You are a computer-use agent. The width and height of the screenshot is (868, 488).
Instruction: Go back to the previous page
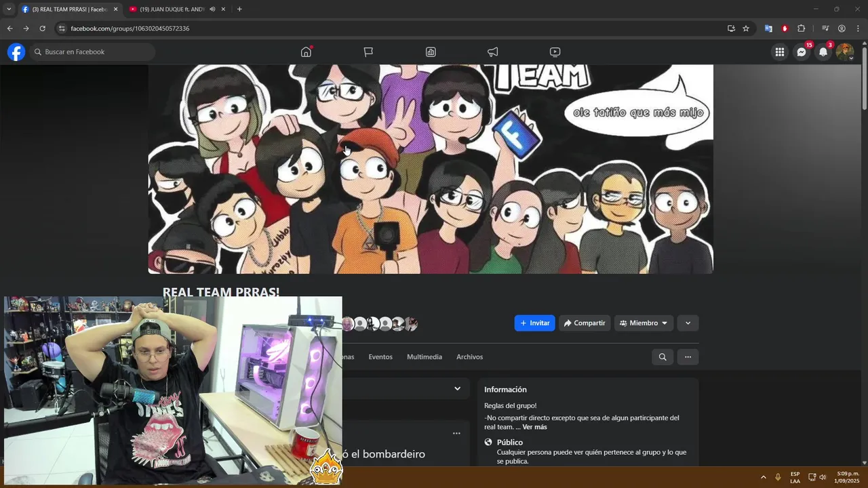click(9, 28)
